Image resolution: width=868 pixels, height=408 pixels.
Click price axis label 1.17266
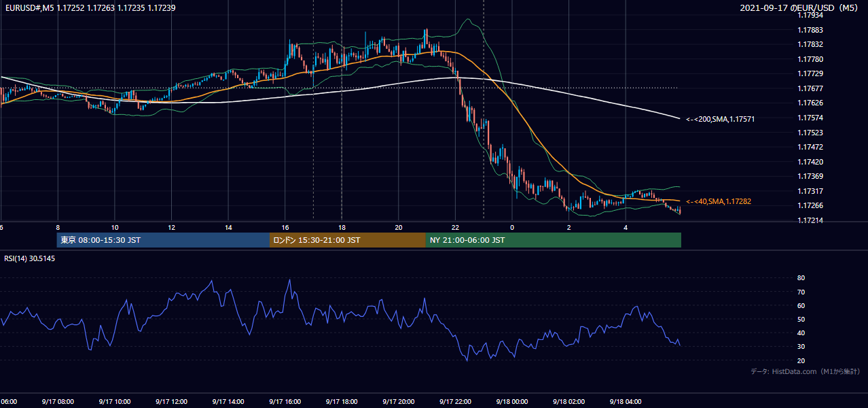(x=812, y=205)
